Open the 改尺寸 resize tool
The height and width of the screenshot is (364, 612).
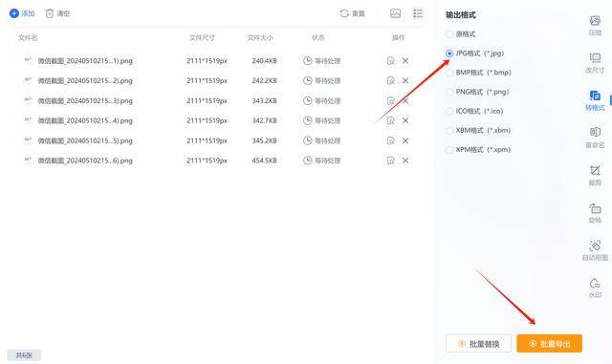pos(595,63)
